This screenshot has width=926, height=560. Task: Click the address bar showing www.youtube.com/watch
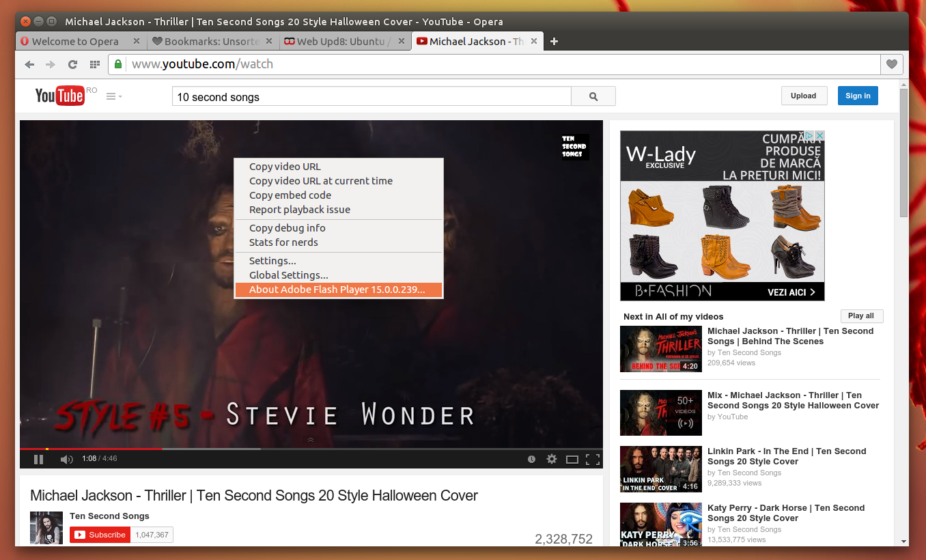pyautogui.click(x=494, y=64)
